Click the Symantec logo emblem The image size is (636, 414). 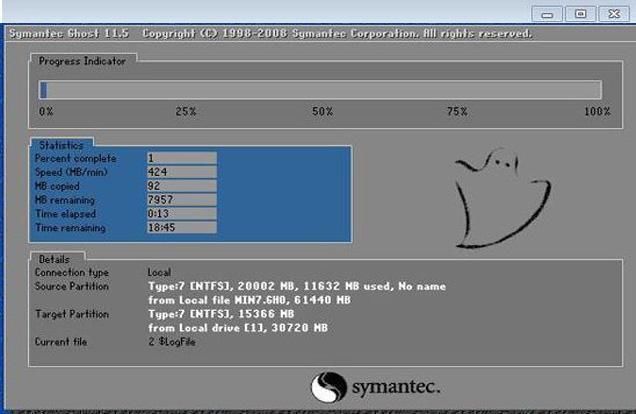(329, 387)
